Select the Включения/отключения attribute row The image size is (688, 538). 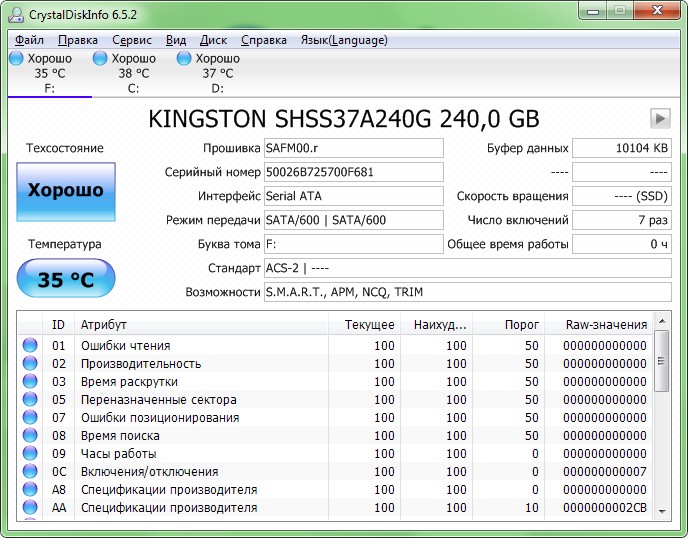tap(336, 471)
